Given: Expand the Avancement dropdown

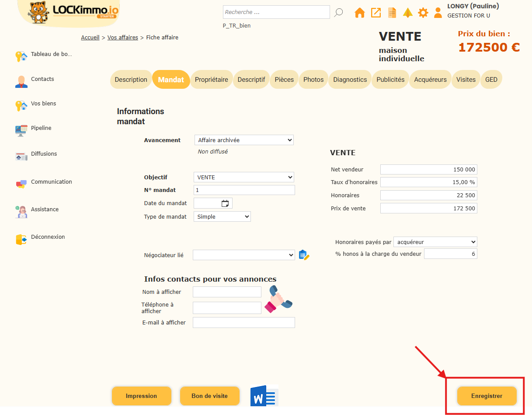Looking at the screenshot, I should (x=244, y=140).
